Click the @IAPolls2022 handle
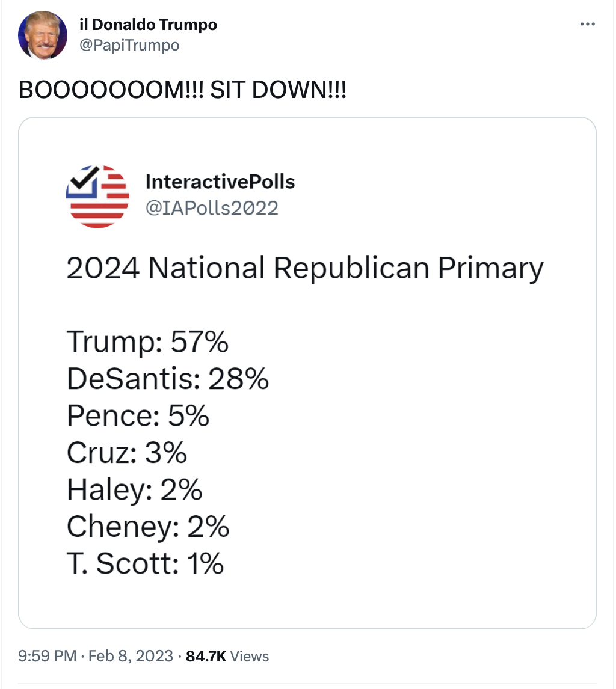This screenshot has width=616, height=689. [x=212, y=208]
